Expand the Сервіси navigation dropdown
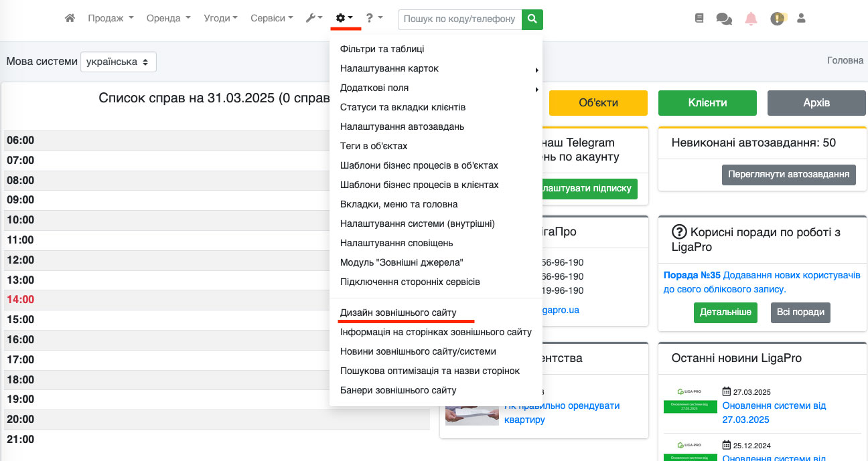This screenshot has height=461, width=868. click(x=271, y=19)
